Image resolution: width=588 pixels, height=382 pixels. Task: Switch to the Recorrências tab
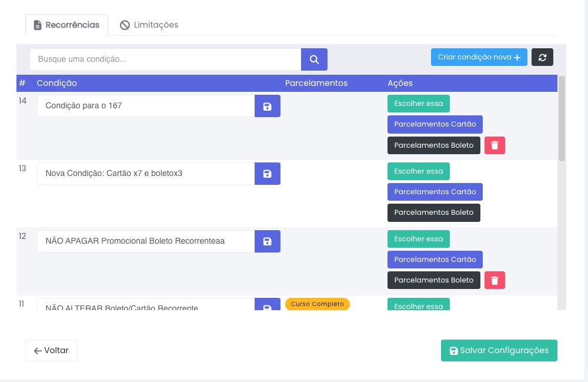click(66, 25)
